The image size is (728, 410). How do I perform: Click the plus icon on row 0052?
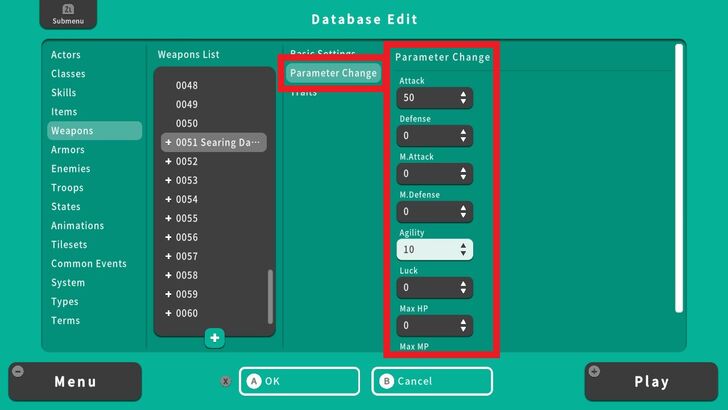(169, 162)
